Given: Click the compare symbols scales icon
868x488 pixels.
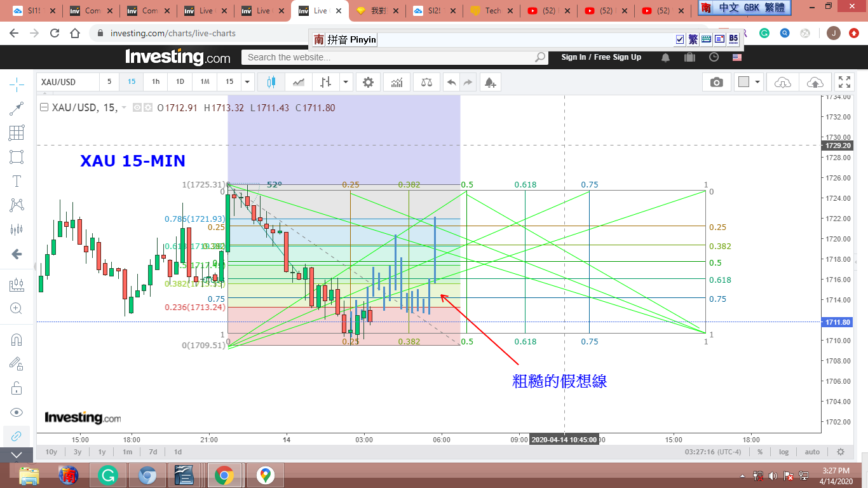Looking at the screenshot, I should coord(425,82).
